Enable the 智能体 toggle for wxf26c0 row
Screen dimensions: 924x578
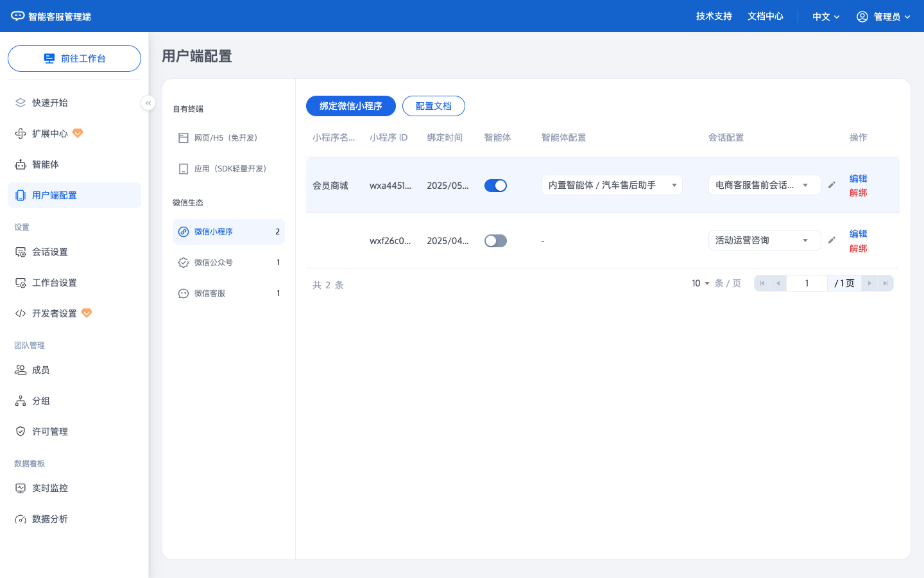tap(495, 241)
